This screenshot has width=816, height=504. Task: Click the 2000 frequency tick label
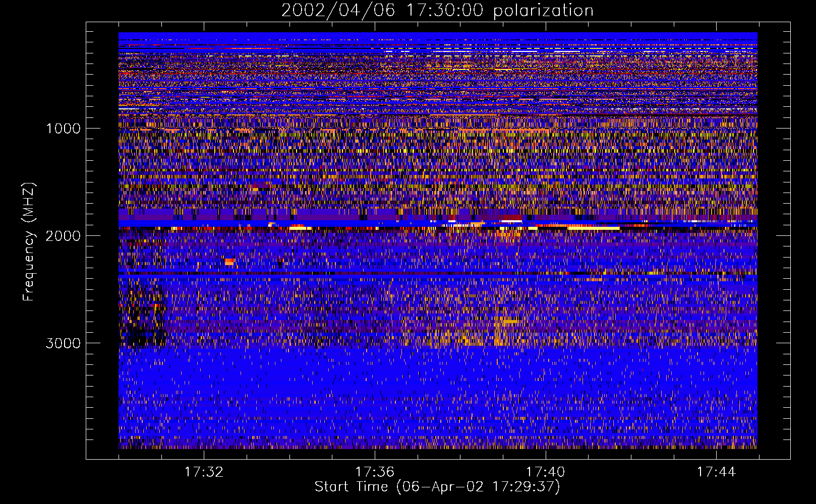pyautogui.click(x=63, y=236)
